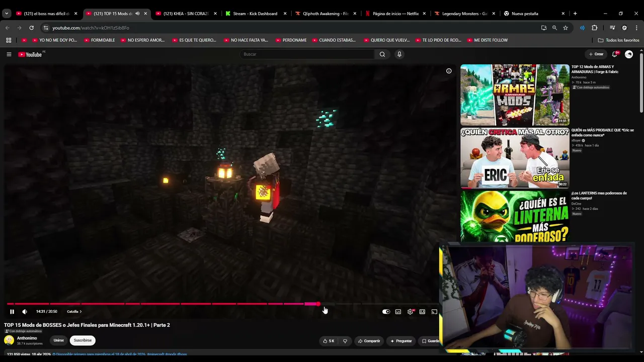Open the Anthonimo channel avatar
The height and width of the screenshot is (362, 644).
point(9,340)
